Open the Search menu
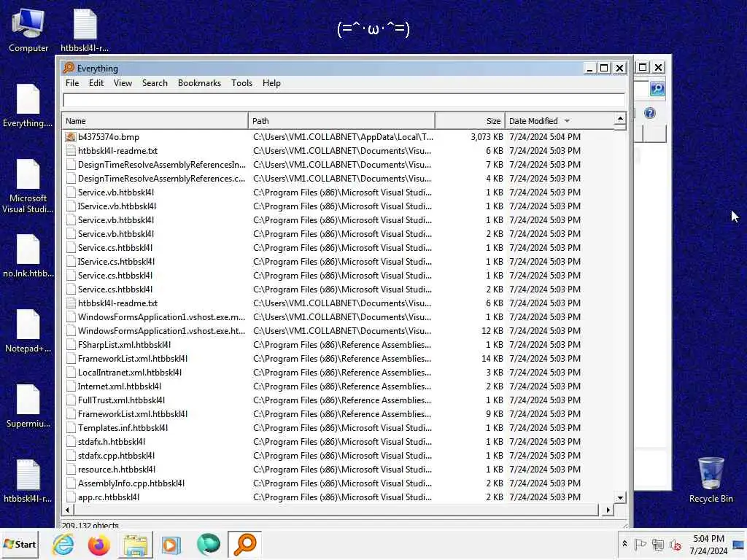 (x=155, y=83)
